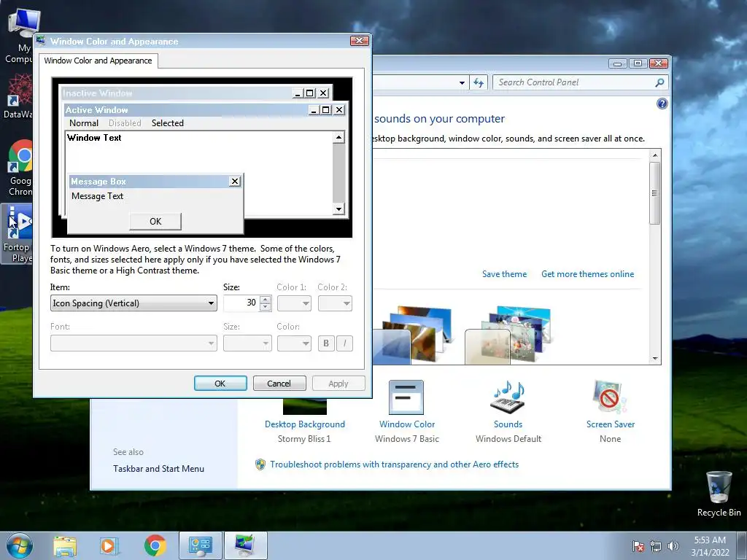Switch to Control Panel taskbar button
Screen dimensions: 747x560
200,545
